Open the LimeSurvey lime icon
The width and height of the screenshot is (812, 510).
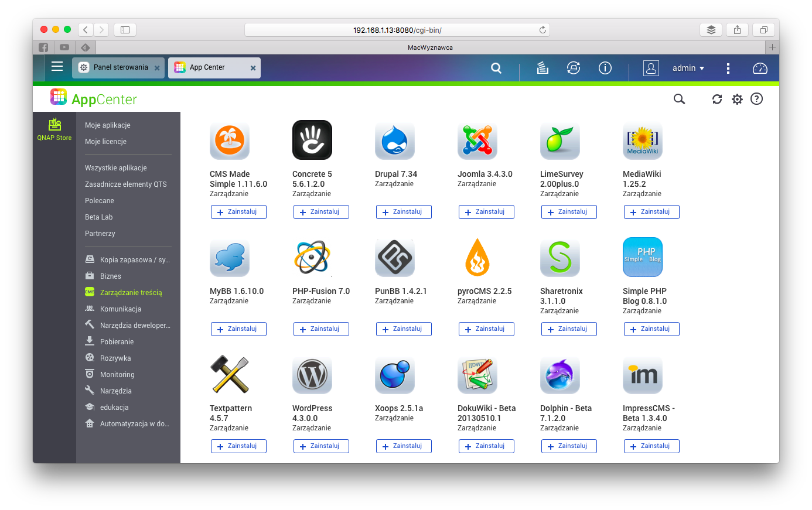[560, 140]
